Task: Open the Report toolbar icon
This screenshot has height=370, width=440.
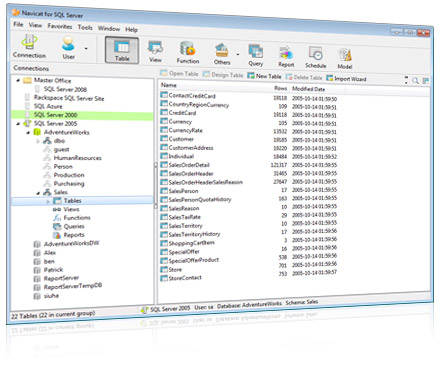Action: point(286,56)
